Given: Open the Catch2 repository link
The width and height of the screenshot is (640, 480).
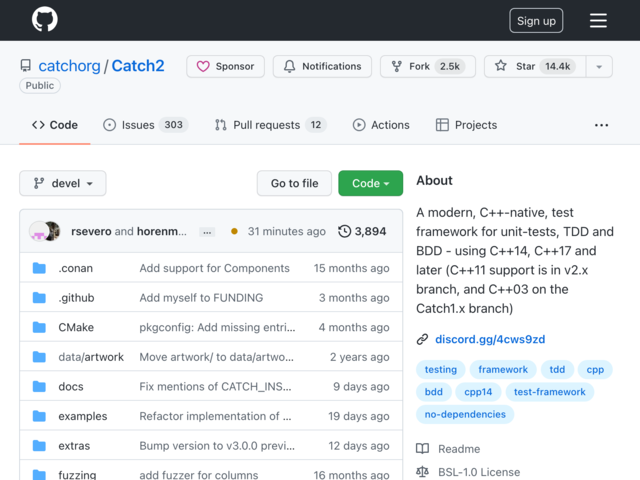Looking at the screenshot, I should [138, 66].
